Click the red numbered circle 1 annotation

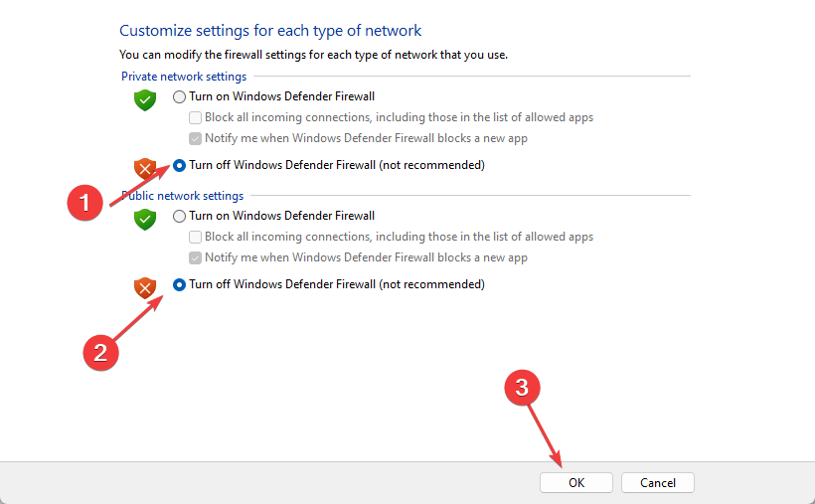click(x=84, y=203)
